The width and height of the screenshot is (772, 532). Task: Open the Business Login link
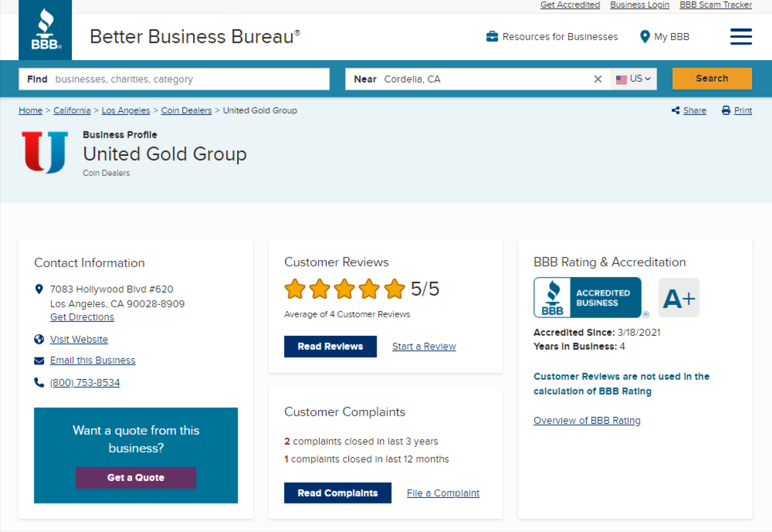point(639,5)
